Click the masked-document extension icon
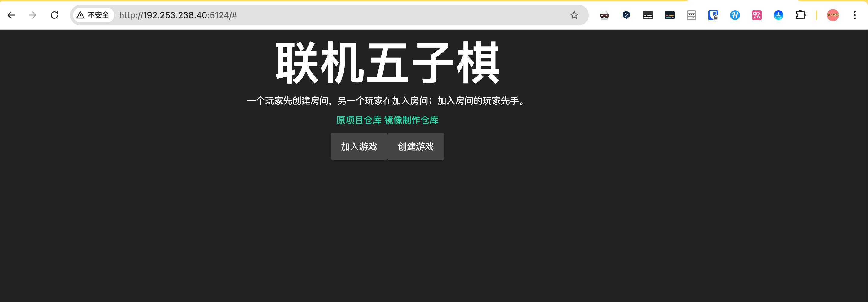 click(x=604, y=15)
